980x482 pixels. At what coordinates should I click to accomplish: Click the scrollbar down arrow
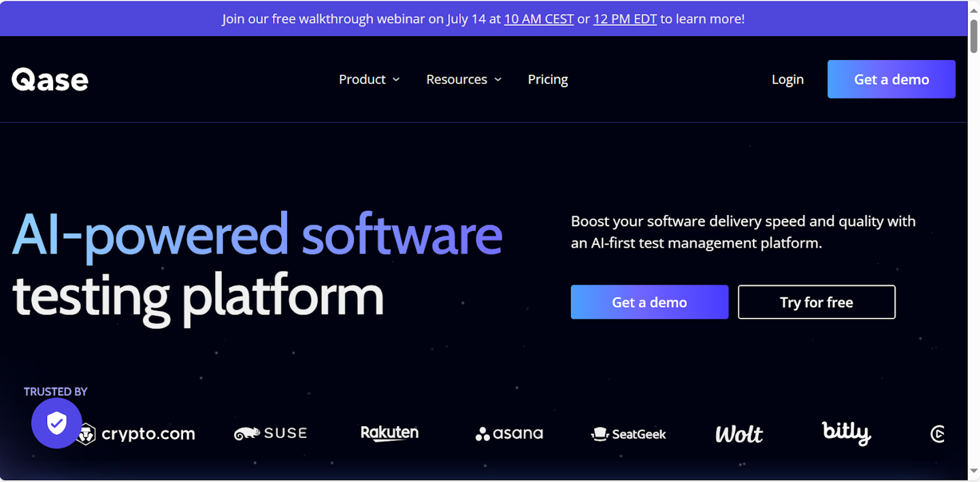coord(974,472)
